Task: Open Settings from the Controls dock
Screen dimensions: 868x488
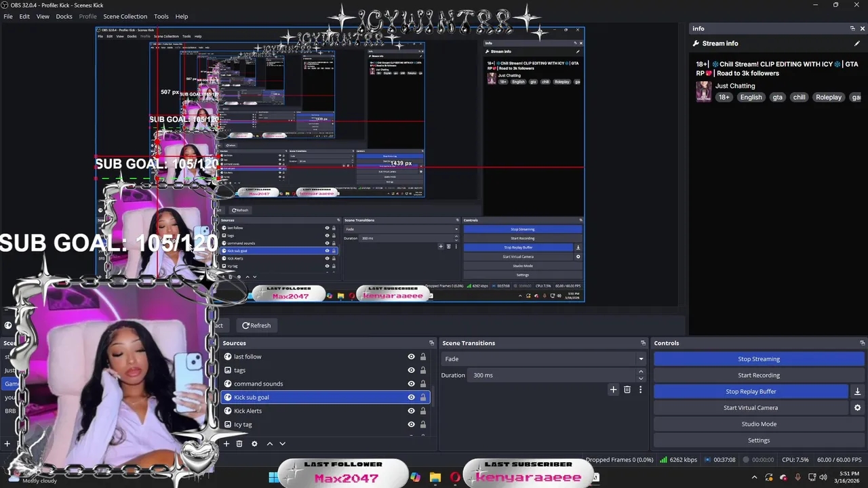Action: pos(759,441)
